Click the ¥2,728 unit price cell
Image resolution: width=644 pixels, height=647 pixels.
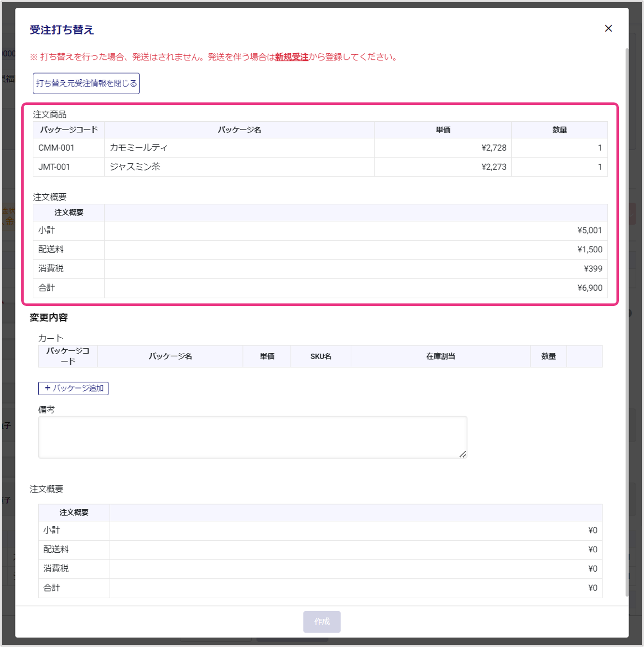pyautogui.click(x=493, y=148)
